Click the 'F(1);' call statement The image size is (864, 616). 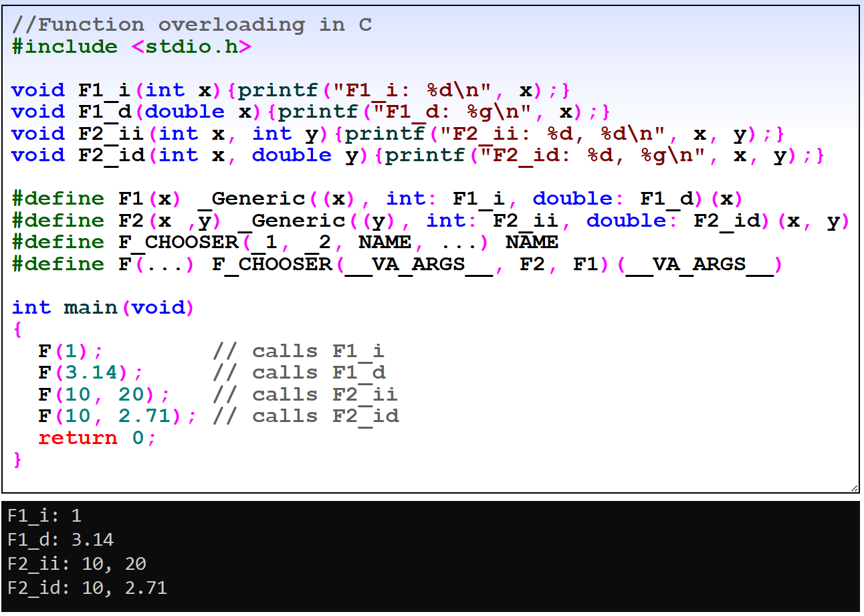(x=71, y=351)
